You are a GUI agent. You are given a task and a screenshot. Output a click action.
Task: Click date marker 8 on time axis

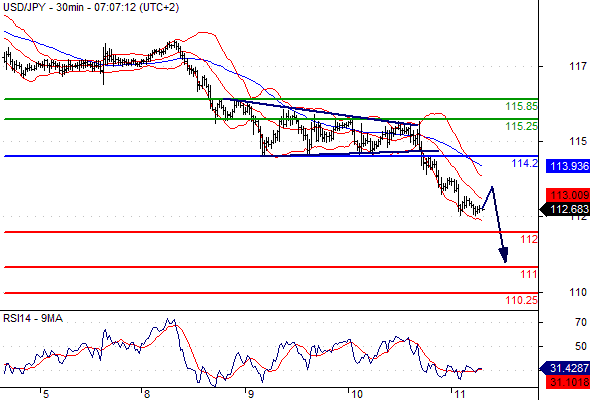(147, 394)
